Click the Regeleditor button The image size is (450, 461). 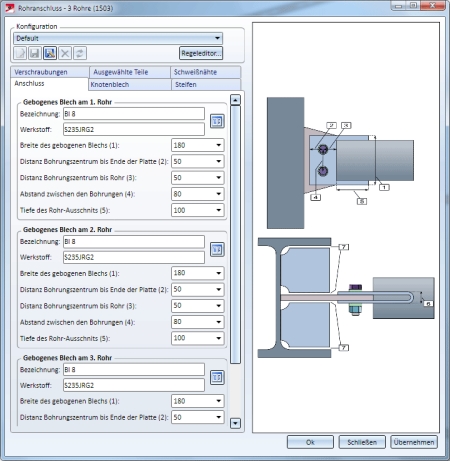(x=201, y=53)
